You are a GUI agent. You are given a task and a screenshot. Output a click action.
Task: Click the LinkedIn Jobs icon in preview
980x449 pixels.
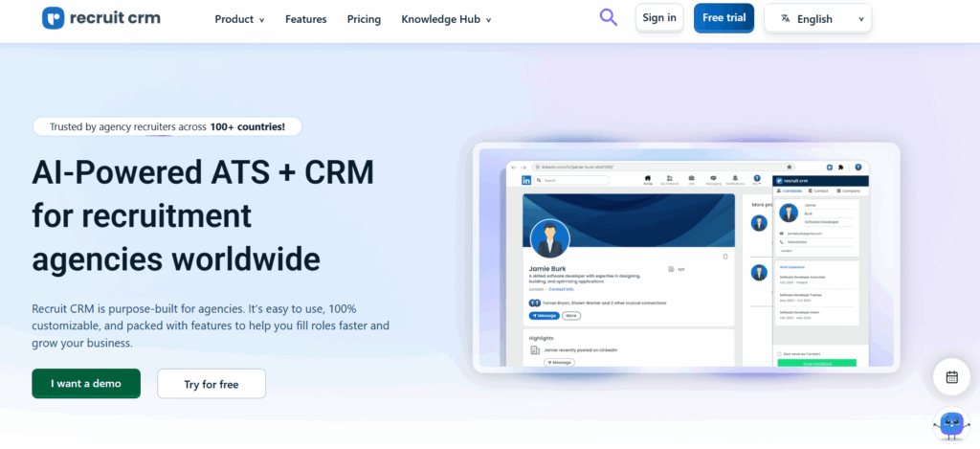(691, 179)
